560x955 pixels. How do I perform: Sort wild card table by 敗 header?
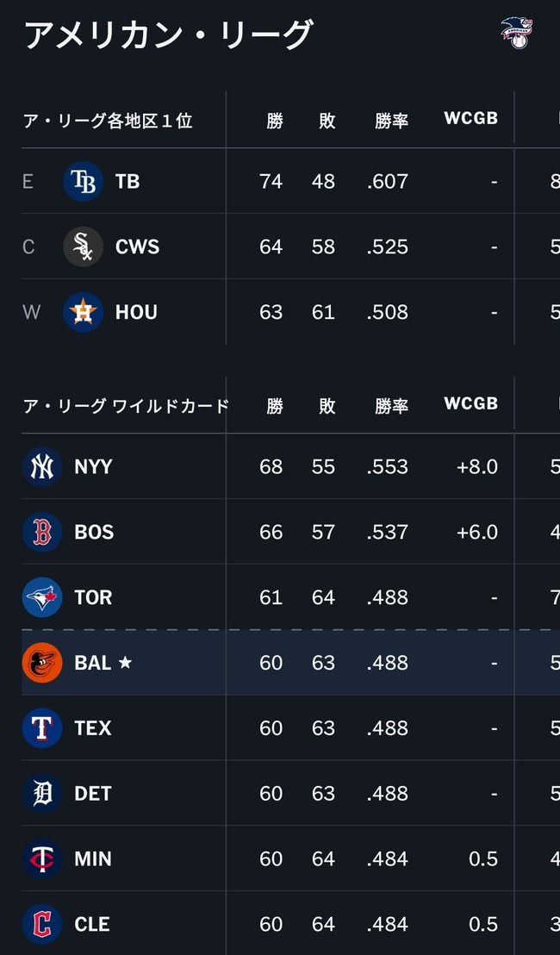[327, 406]
